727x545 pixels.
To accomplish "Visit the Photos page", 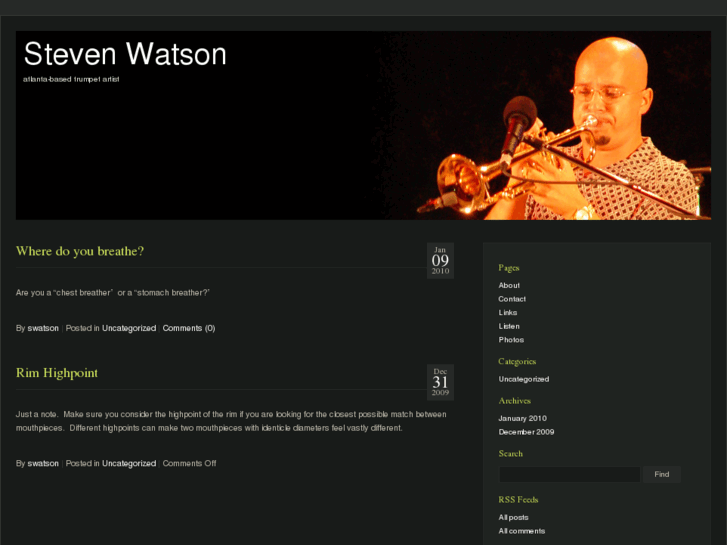I will point(511,340).
